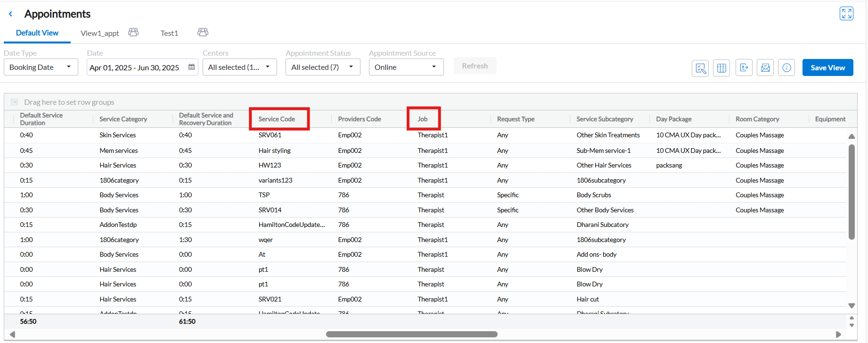Click vertical scrollbar up arrow
868x343 pixels.
click(x=852, y=136)
